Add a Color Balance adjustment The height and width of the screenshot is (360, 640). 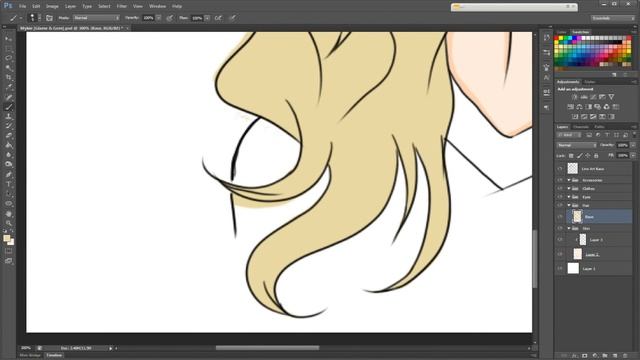pos(579,107)
